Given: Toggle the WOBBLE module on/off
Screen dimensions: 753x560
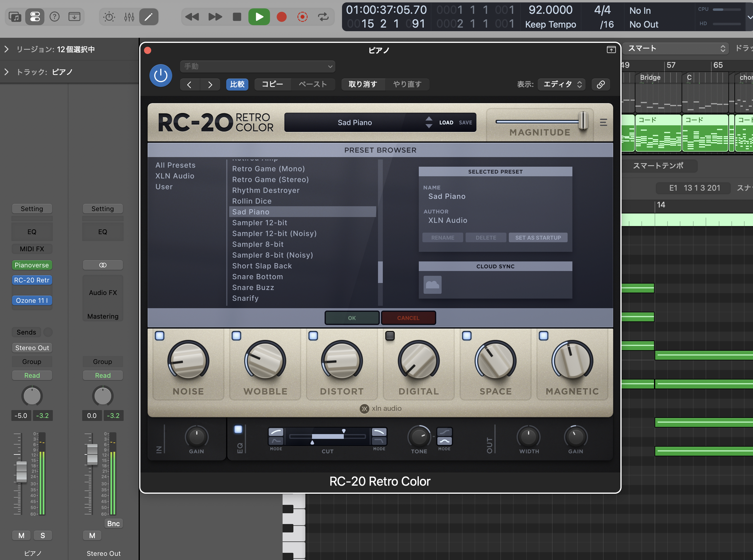Looking at the screenshot, I should [236, 335].
